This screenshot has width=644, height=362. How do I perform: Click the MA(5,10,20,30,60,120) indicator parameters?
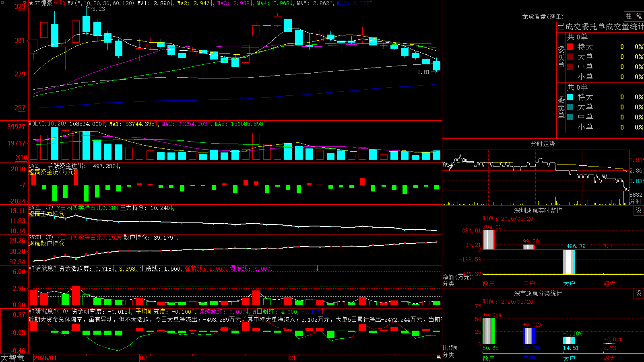(101, 3)
